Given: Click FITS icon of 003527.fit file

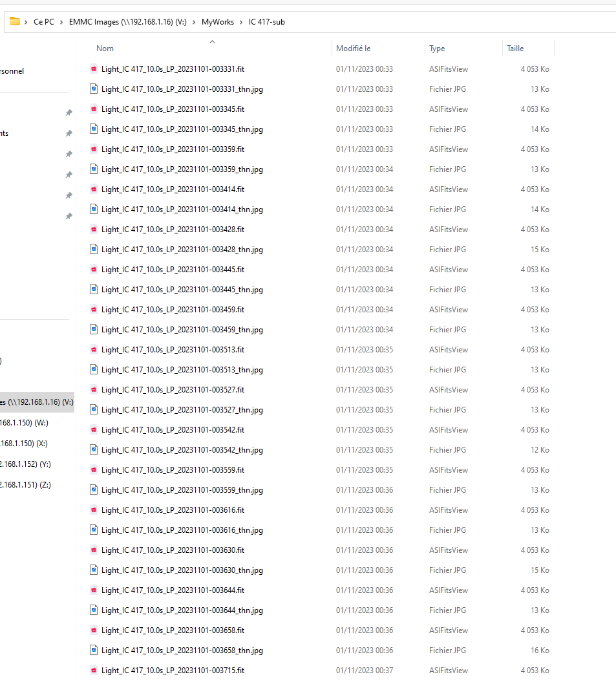Looking at the screenshot, I should pos(94,390).
